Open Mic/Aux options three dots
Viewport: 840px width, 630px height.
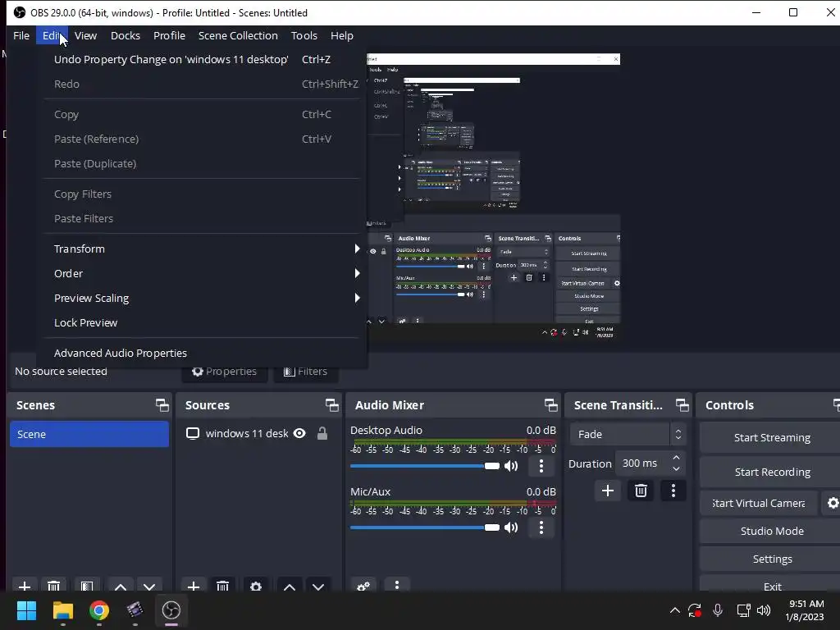coord(541,527)
